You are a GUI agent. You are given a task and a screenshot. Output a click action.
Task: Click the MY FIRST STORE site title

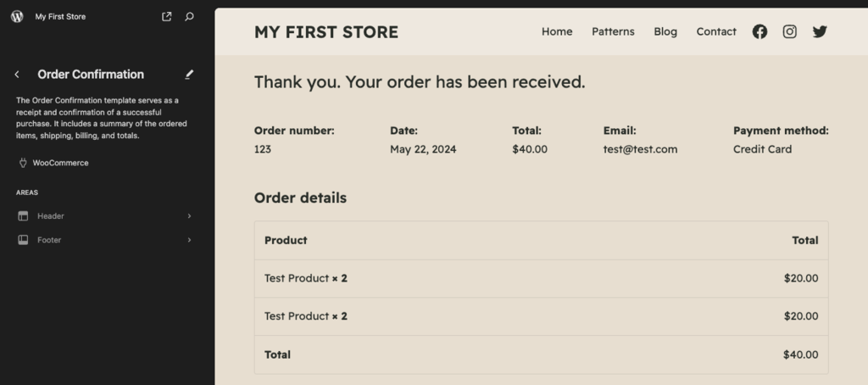pyautogui.click(x=325, y=32)
